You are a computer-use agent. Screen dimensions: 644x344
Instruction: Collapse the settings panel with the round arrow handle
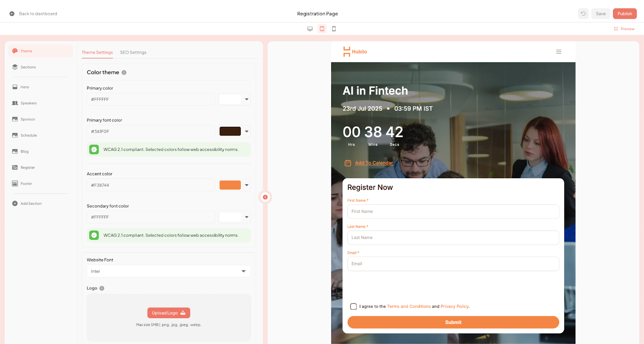265,197
